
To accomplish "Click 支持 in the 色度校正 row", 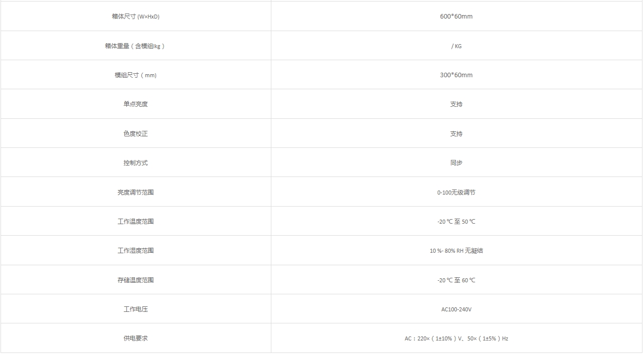I will [x=456, y=134].
